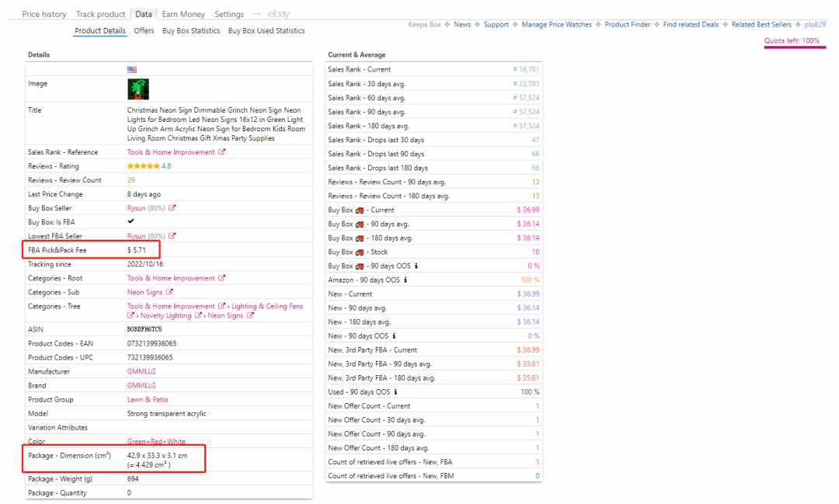The height and width of the screenshot is (504, 839).
Task: Click info icon for Used - 90 days OOS
Action: click(x=395, y=391)
